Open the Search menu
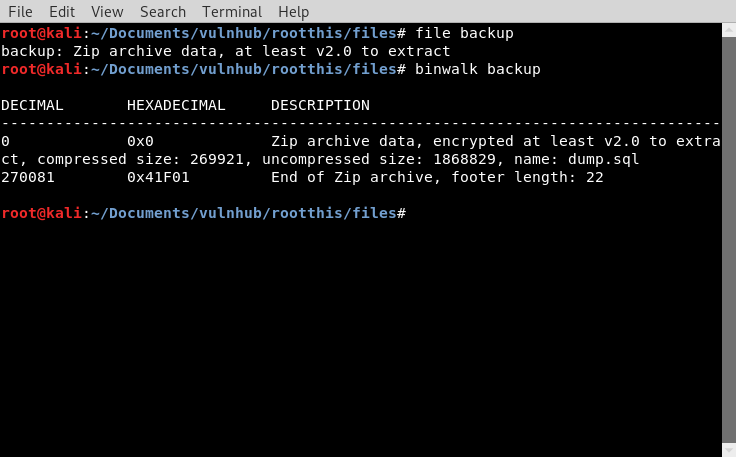This screenshot has width=736, height=457. (163, 12)
